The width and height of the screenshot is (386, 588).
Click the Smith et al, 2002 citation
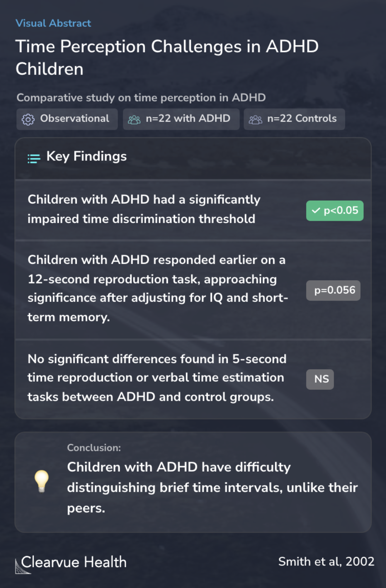point(326,562)
